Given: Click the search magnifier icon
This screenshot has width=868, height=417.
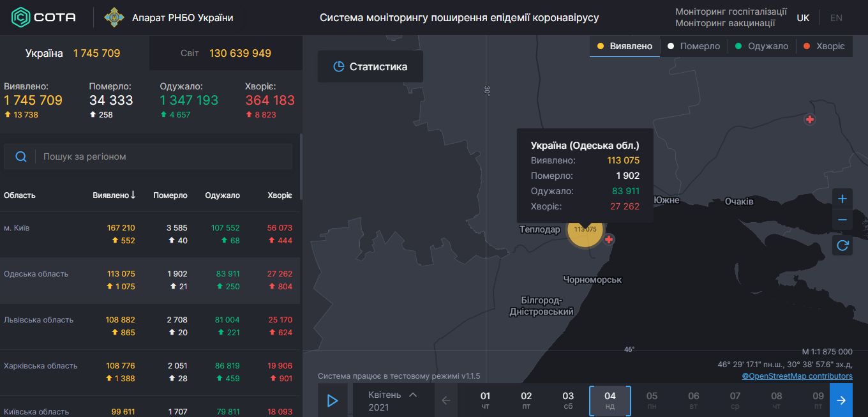Looking at the screenshot, I should (x=20, y=156).
